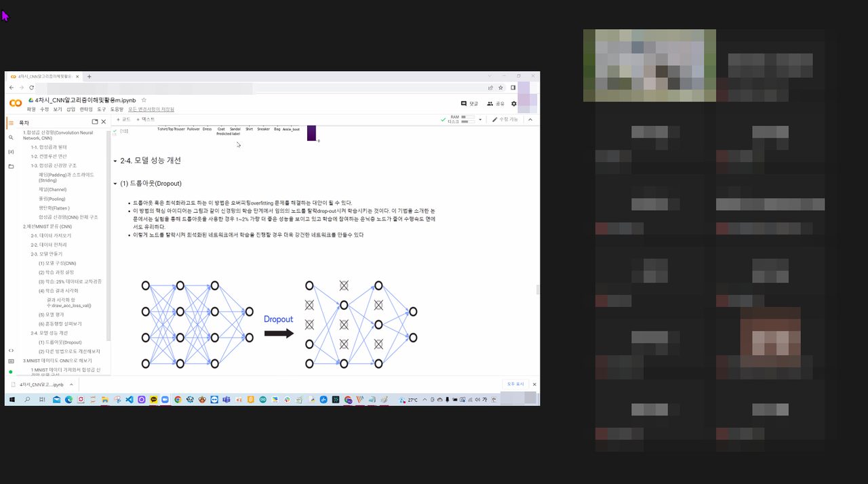868x484 pixels.
Task: Open a new browser tab
Action: click(x=89, y=77)
